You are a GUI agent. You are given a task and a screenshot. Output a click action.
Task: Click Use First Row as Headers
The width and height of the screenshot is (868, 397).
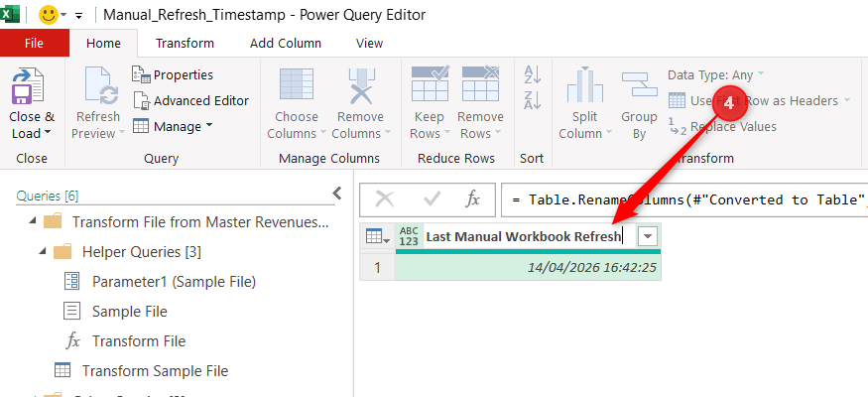click(760, 101)
